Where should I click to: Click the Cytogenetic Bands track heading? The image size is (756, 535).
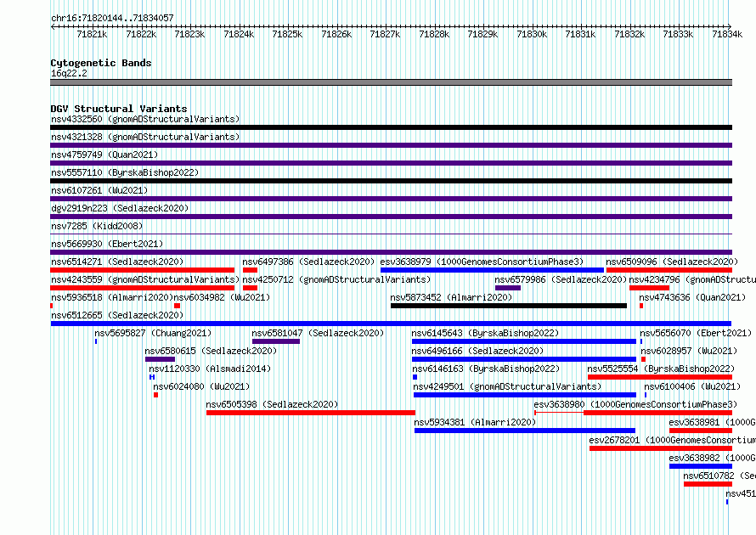tap(101, 63)
